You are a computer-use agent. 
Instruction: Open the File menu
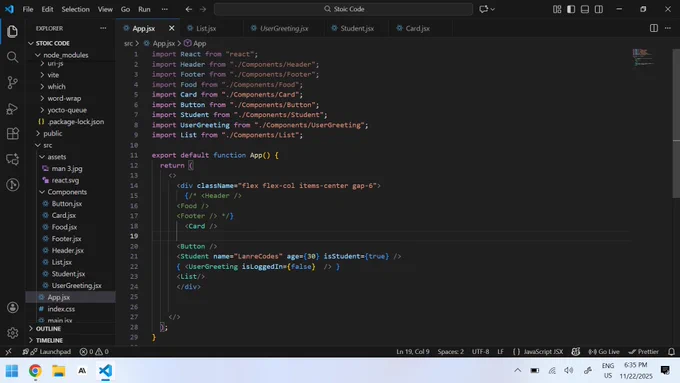pyautogui.click(x=28, y=9)
